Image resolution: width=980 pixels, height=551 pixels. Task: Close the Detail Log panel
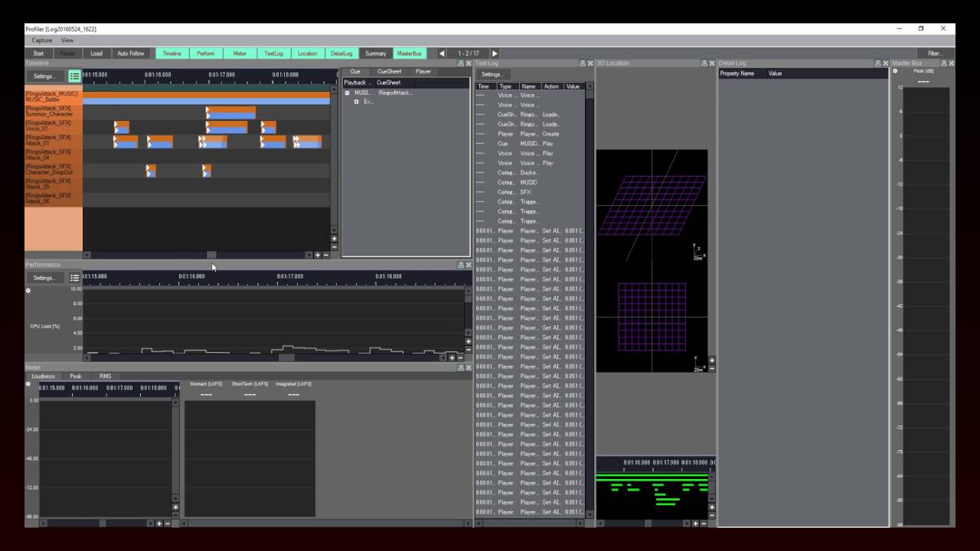(x=885, y=63)
